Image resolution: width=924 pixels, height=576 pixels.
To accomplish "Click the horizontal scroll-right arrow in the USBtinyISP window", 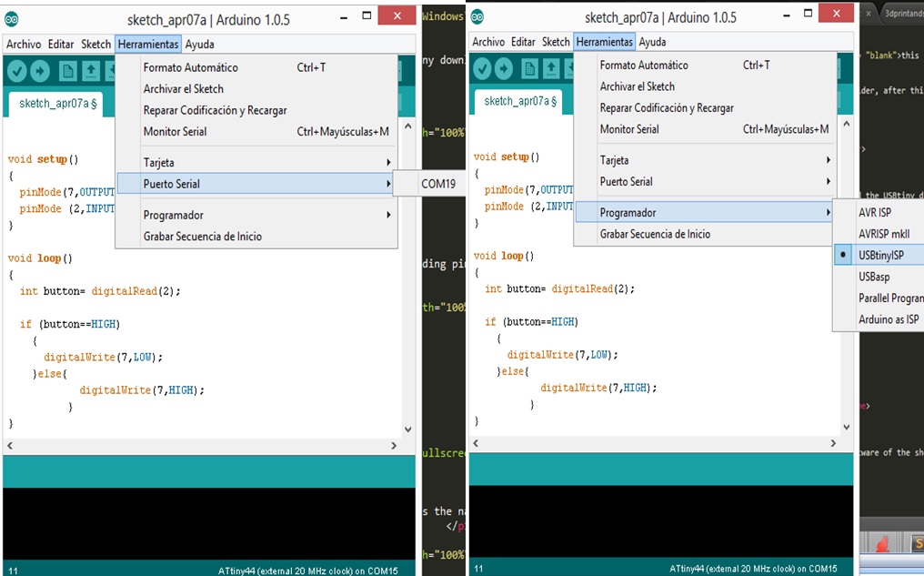I will (833, 443).
